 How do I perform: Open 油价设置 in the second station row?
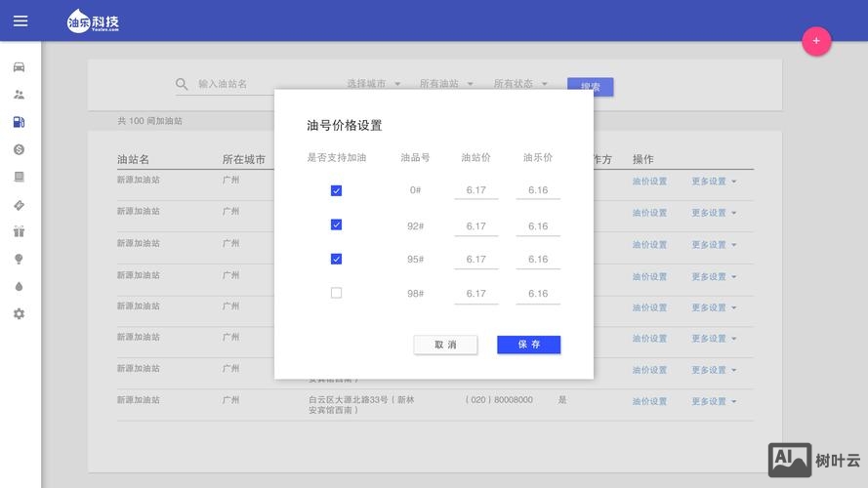pos(649,213)
